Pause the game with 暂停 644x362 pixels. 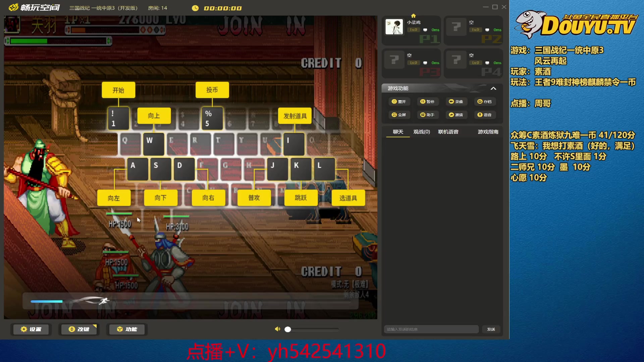[428, 102]
